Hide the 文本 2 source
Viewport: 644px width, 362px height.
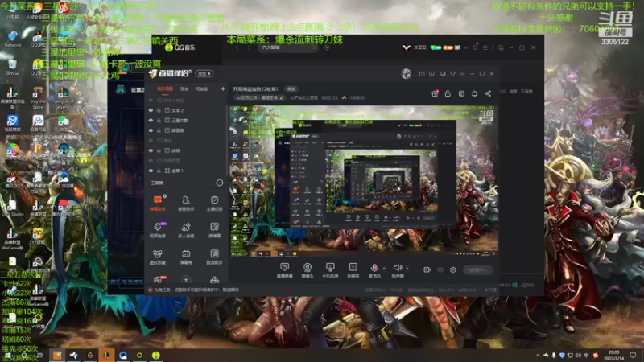pyautogui.click(x=151, y=110)
